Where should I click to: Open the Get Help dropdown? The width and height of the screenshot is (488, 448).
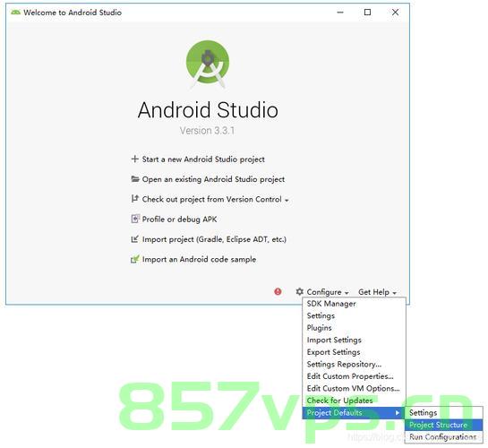(x=377, y=292)
